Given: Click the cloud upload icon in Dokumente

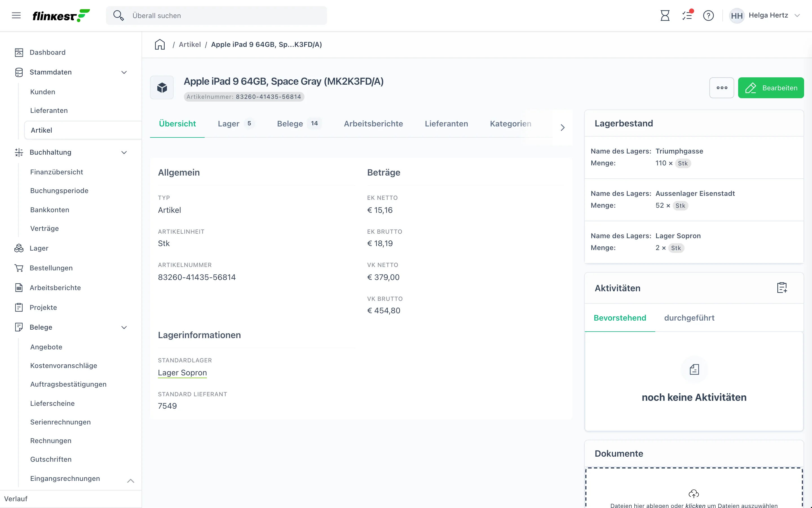Looking at the screenshot, I should [694, 494].
